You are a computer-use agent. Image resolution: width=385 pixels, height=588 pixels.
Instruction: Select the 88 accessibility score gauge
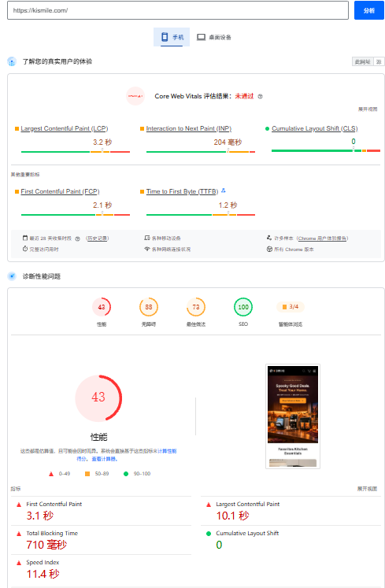149,307
